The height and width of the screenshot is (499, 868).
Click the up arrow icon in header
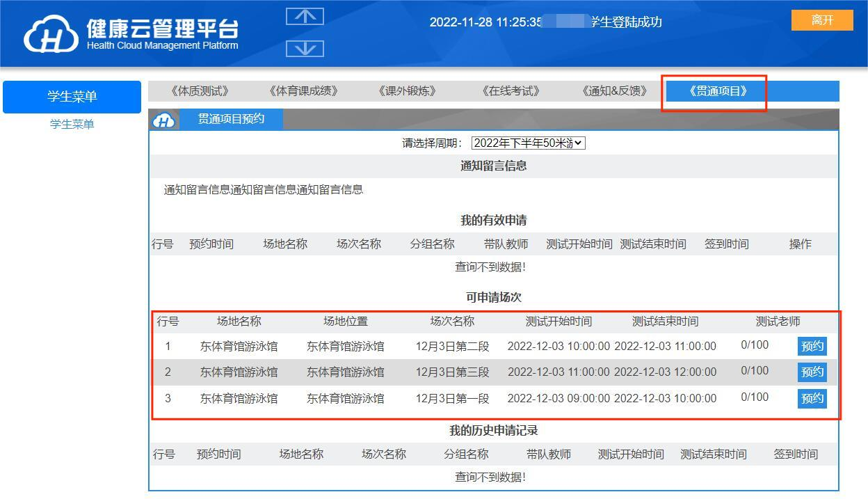pos(305,17)
